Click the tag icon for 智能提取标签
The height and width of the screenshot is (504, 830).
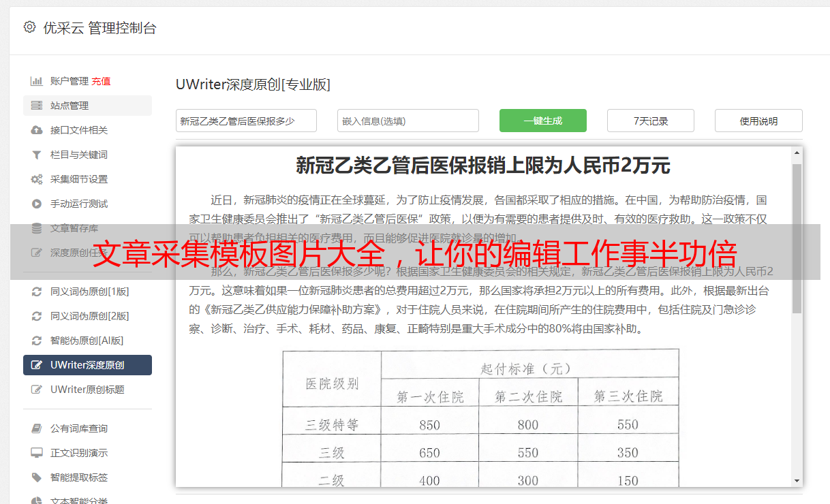37,477
